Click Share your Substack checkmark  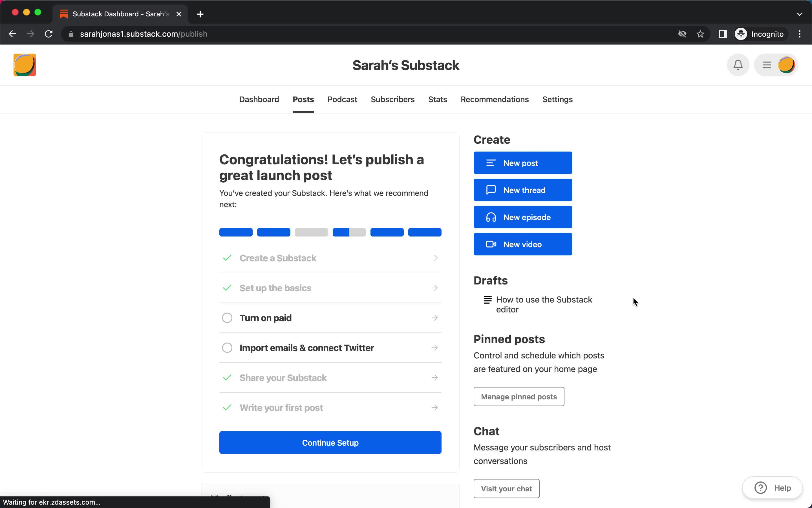click(227, 378)
